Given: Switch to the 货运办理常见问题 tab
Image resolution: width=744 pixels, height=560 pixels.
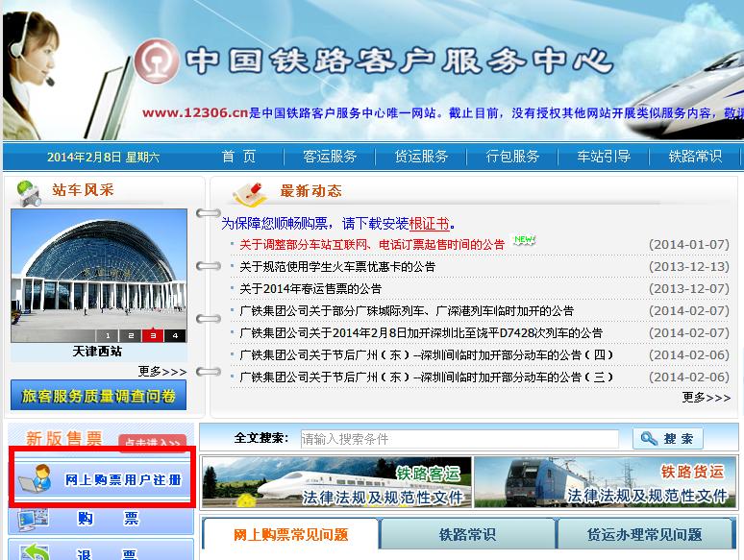Looking at the screenshot, I should (x=644, y=534).
